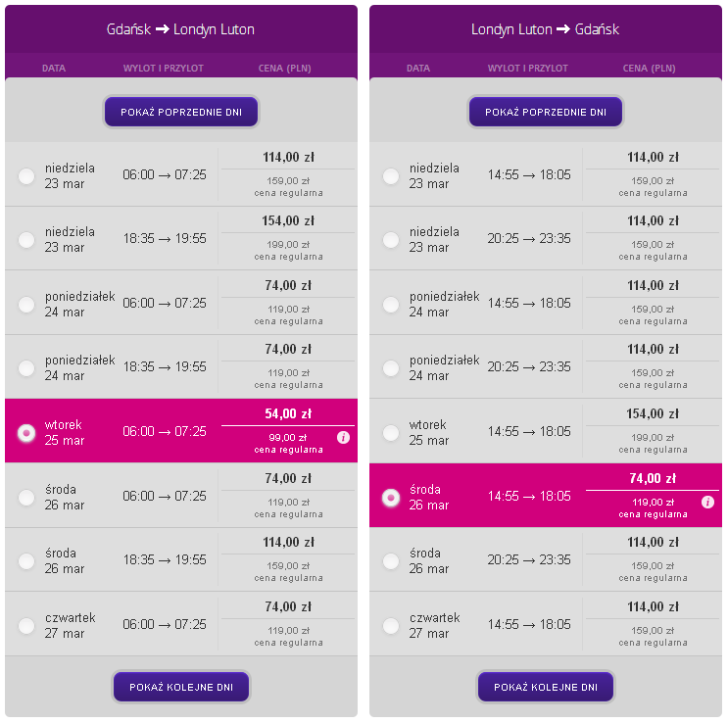
Task: Select Sunday 23 mar 14:55 return flight
Action: pyautogui.click(x=391, y=176)
